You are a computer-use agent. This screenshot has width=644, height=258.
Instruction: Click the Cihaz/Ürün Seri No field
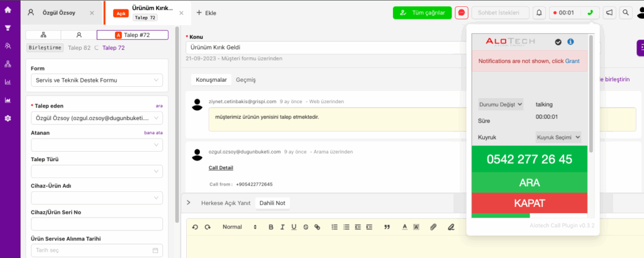click(96, 224)
